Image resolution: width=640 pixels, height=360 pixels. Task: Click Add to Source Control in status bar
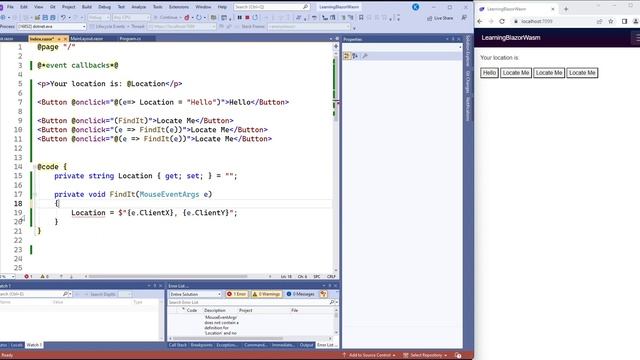[x=369, y=355]
